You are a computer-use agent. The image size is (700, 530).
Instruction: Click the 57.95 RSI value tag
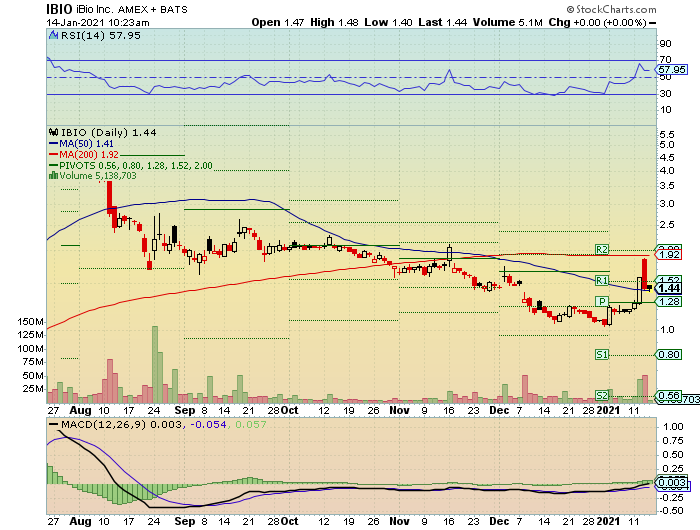(x=671, y=70)
